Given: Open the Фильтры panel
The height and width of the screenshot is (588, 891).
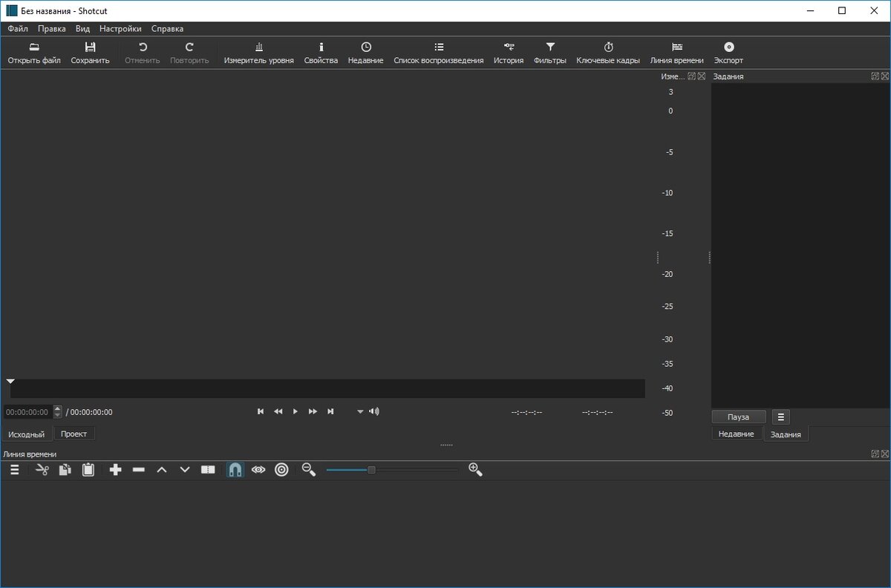Looking at the screenshot, I should pos(550,53).
